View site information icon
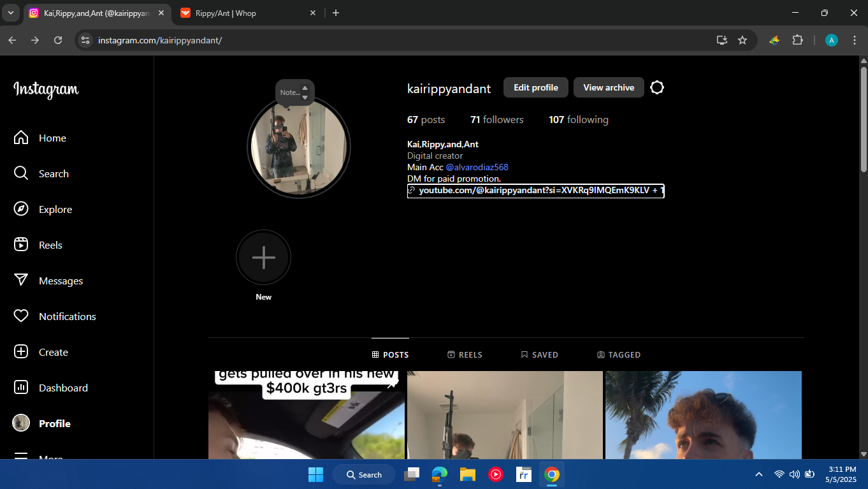Screen dimensions: 868x489 tap(85, 40)
